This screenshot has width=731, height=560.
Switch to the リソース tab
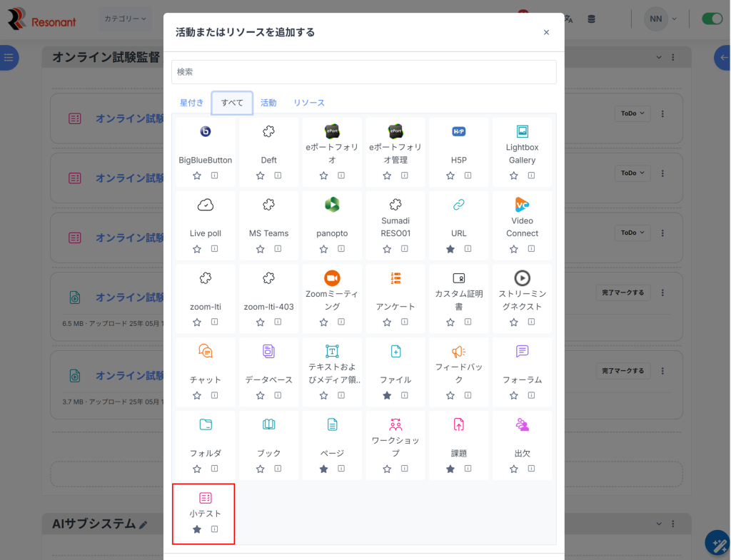pos(309,103)
